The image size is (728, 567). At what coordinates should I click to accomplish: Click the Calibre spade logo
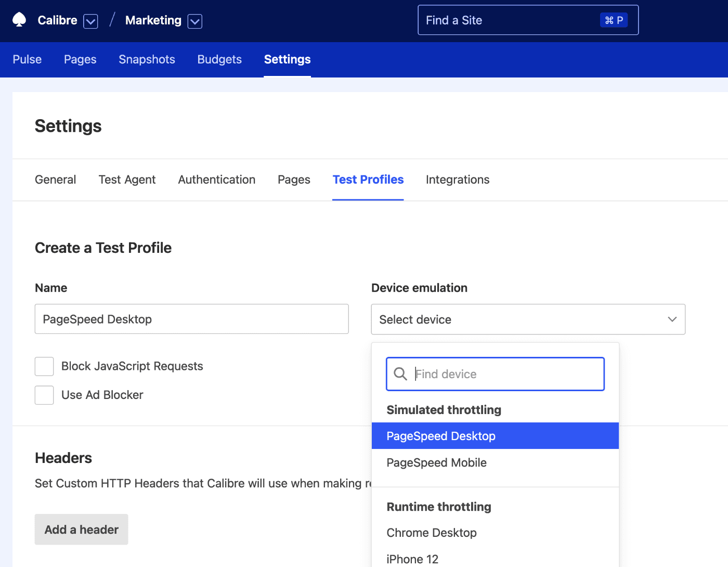tap(19, 20)
